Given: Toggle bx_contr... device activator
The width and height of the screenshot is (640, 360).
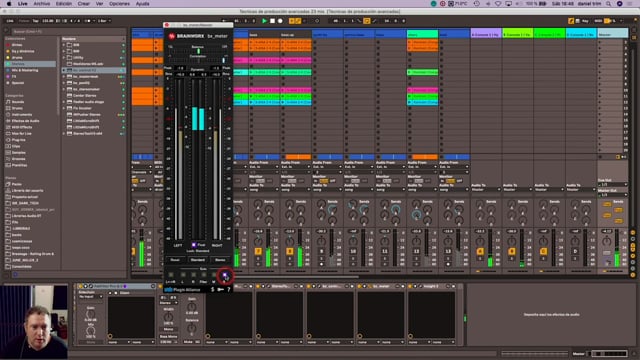Looking at the screenshot, I should click(309, 287).
